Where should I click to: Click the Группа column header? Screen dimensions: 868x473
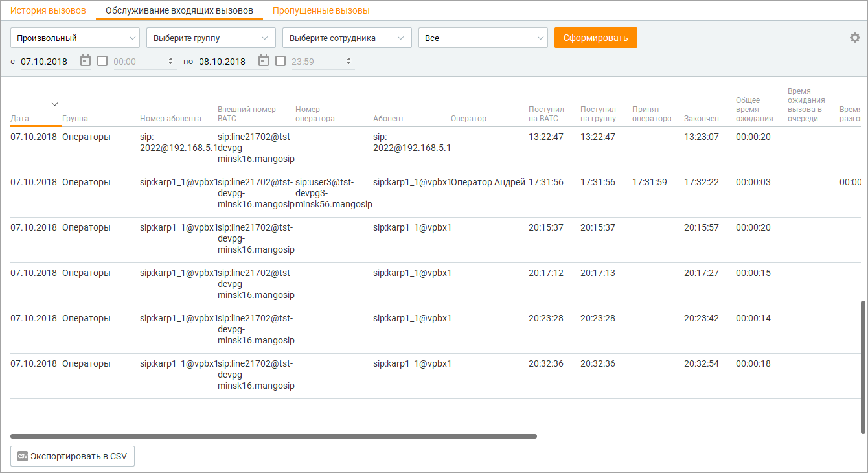[75, 119]
